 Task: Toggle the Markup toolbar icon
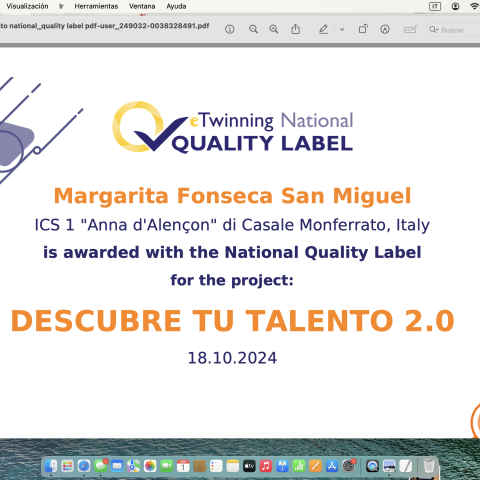(385, 30)
